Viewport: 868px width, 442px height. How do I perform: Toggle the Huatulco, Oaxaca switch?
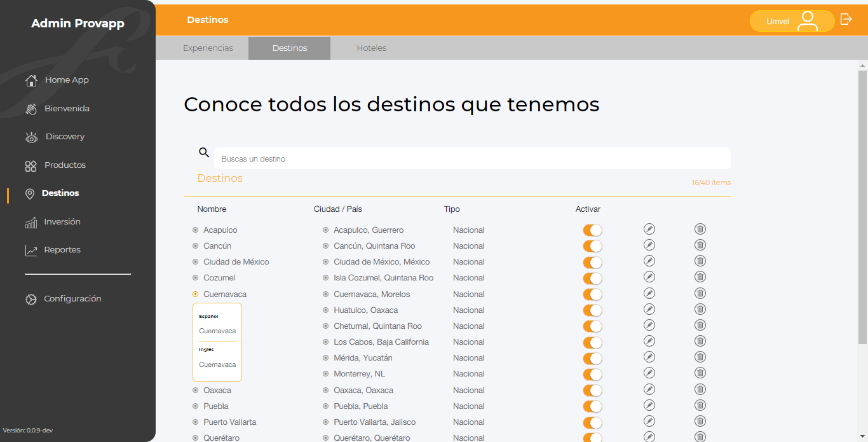tap(592, 310)
